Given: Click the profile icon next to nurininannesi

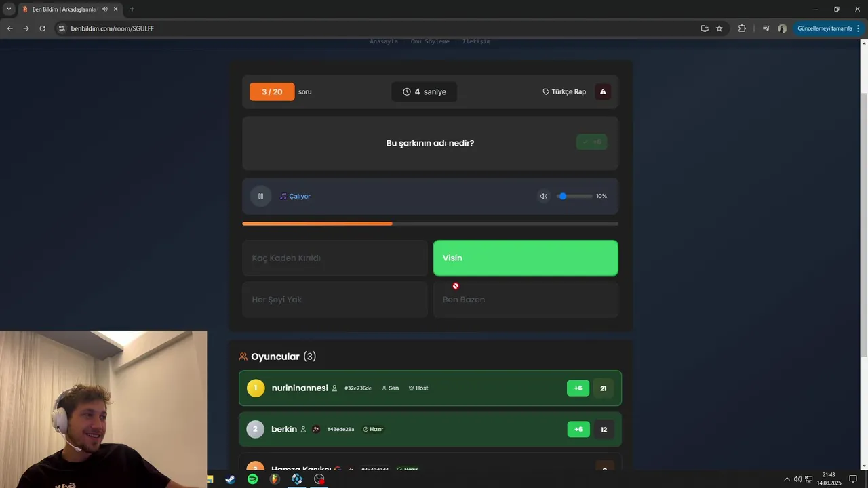Looking at the screenshot, I should [334, 388].
